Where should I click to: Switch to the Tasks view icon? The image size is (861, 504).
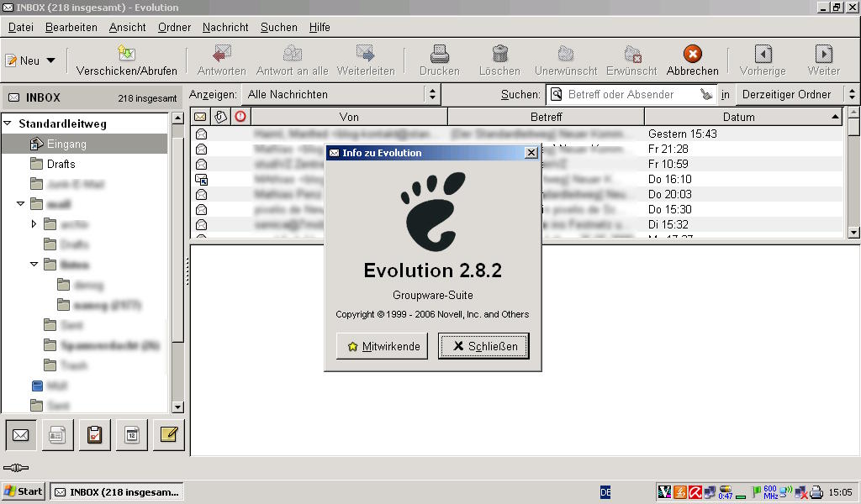[94, 434]
